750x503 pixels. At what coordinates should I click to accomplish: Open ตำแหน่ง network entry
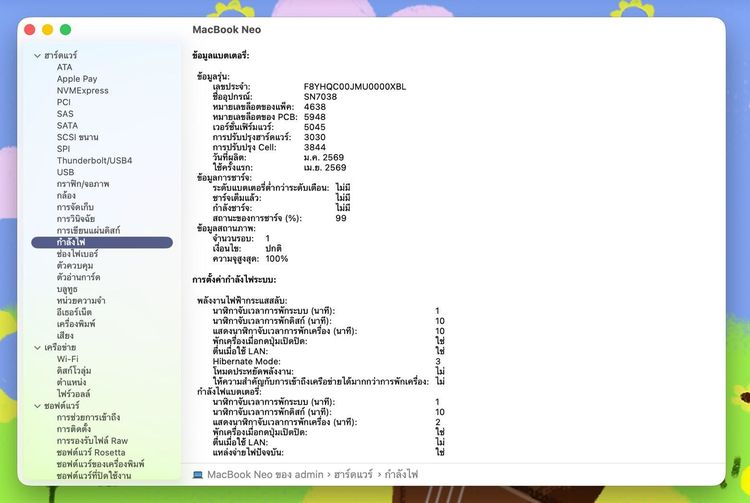coord(71,383)
